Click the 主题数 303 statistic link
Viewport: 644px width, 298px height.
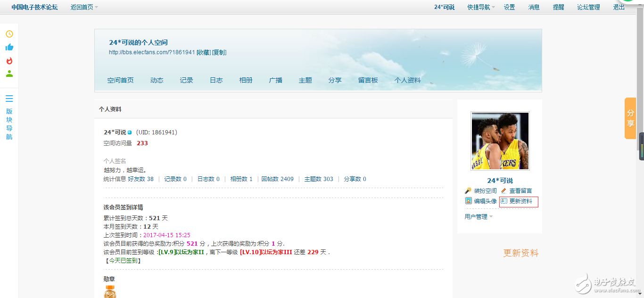[x=319, y=179]
